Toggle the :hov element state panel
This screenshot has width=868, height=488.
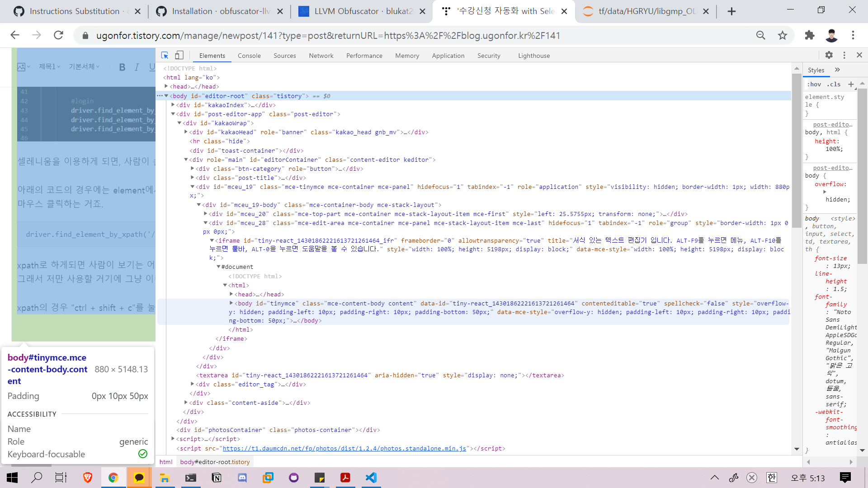814,84
